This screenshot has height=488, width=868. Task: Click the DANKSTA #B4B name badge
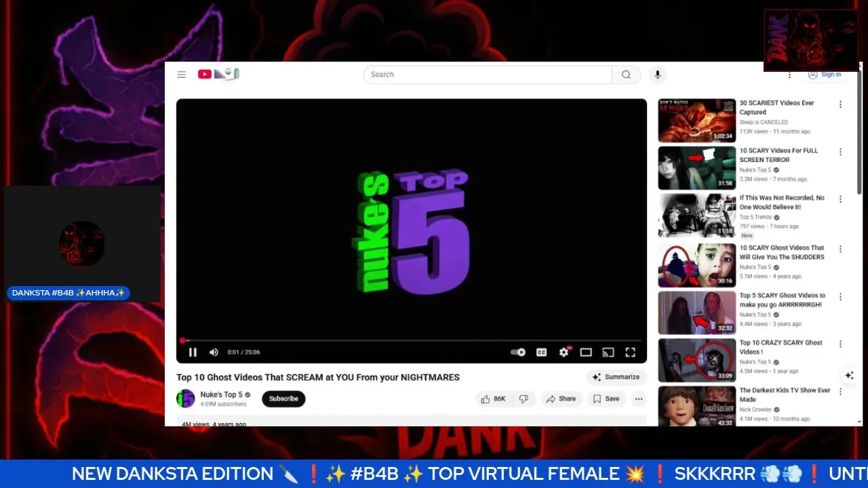[x=68, y=293]
